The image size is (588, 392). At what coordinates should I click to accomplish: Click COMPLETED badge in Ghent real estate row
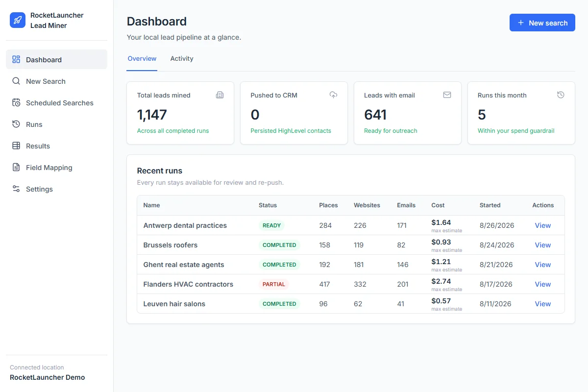[x=279, y=265]
